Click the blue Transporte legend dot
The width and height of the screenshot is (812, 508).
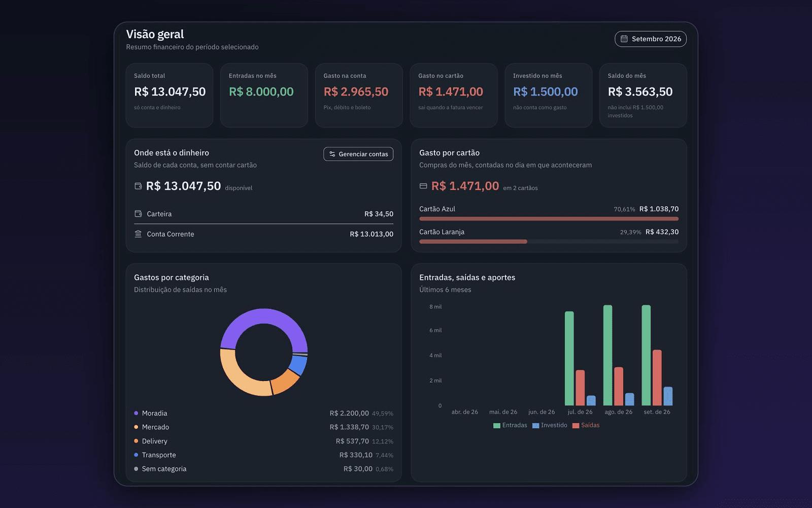click(136, 455)
